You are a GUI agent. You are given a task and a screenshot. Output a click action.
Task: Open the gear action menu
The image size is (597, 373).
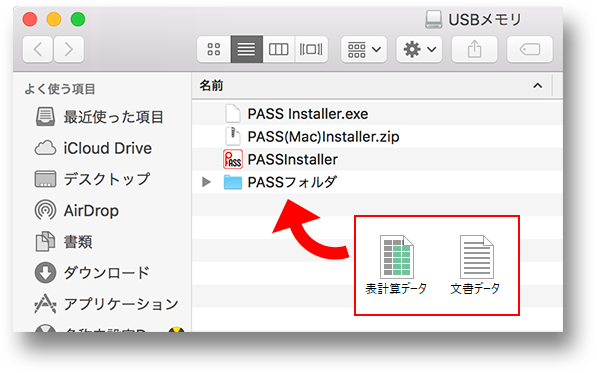(419, 49)
